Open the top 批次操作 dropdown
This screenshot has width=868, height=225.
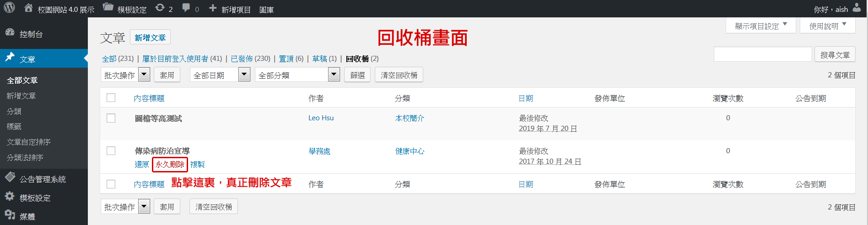coord(125,75)
